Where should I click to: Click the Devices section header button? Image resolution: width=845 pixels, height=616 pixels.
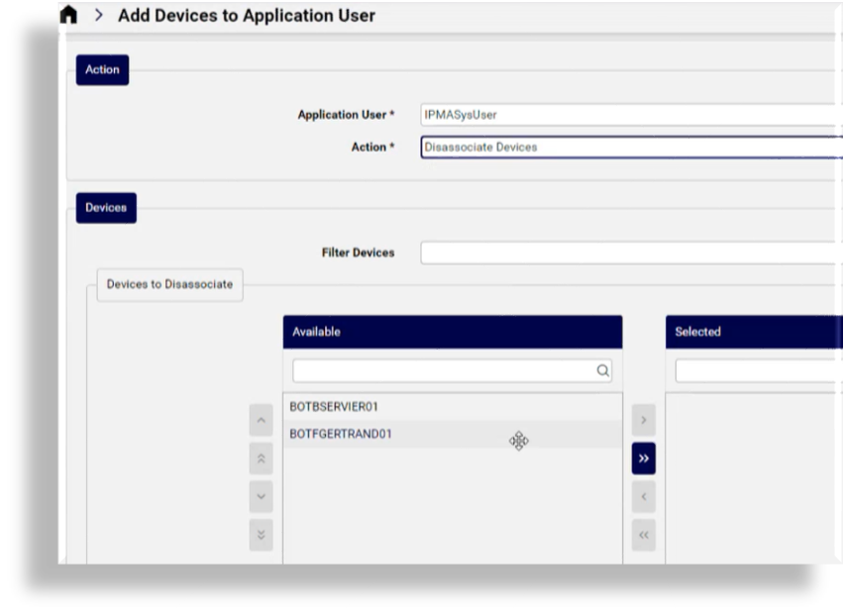105,207
